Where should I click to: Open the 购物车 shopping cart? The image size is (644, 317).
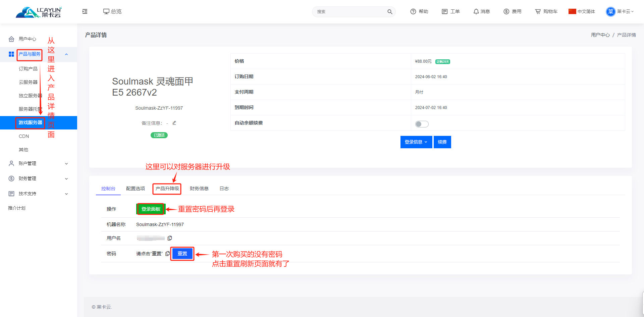tap(546, 11)
